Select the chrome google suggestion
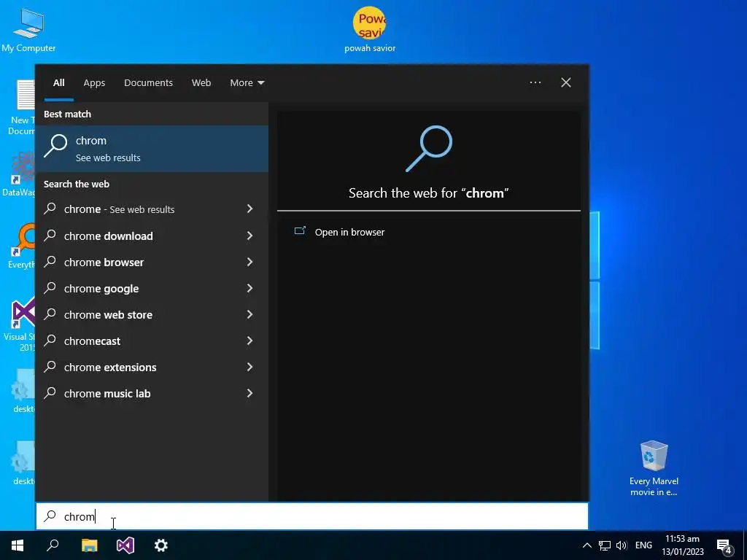 click(152, 288)
